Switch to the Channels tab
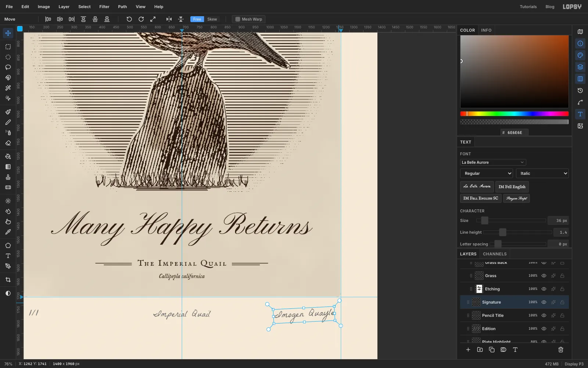This screenshot has width=588, height=368. 495,254
